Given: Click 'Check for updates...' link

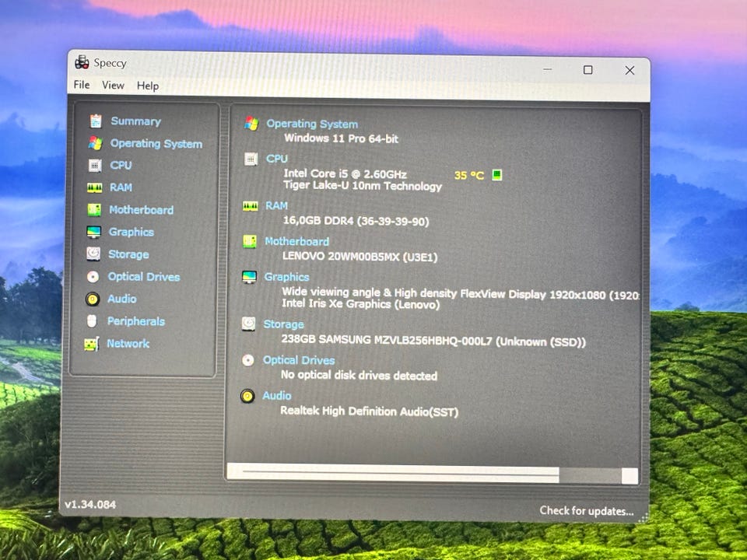Looking at the screenshot, I should pyautogui.click(x=587, y=511).
